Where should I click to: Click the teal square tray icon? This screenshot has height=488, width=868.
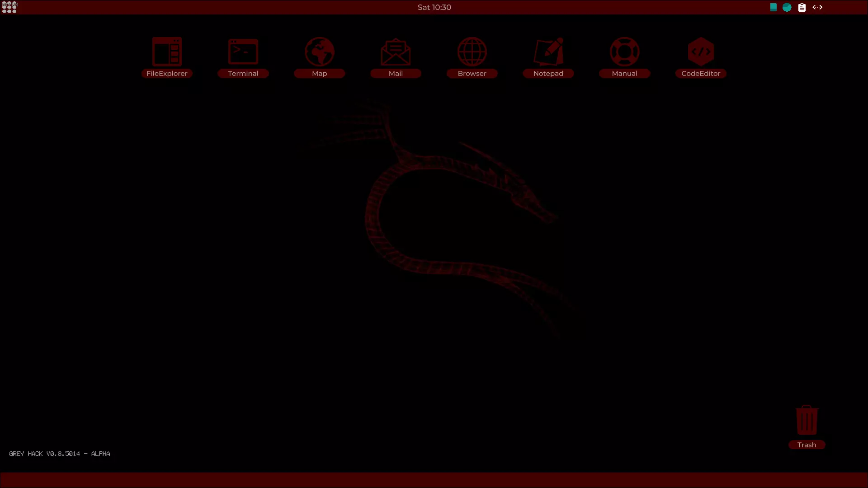(774, 7)
